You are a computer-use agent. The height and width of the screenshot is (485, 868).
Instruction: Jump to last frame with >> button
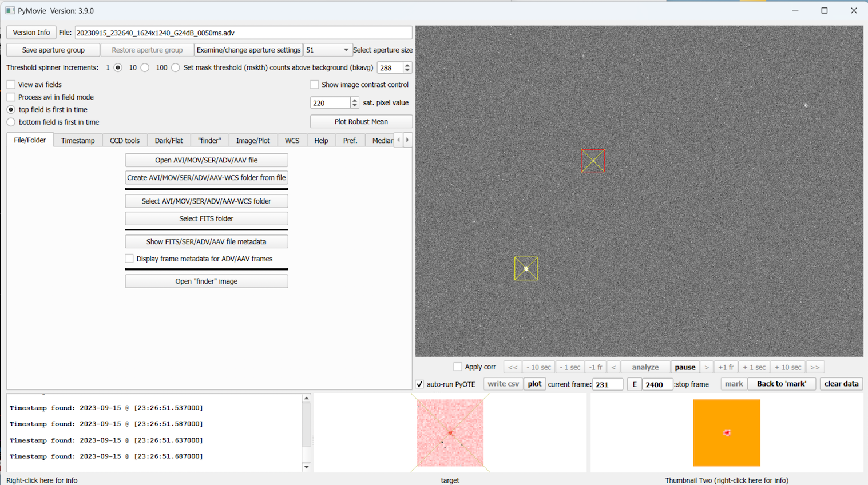pyautogui.click(x=815, y=367)
